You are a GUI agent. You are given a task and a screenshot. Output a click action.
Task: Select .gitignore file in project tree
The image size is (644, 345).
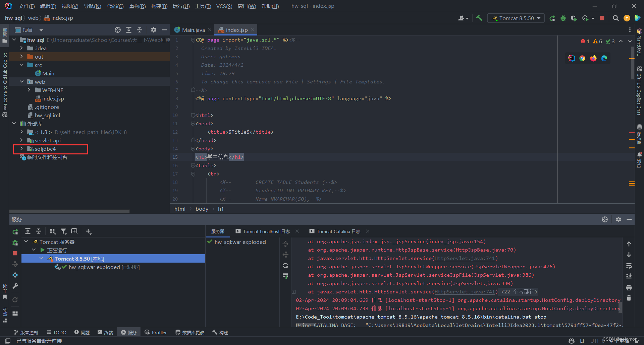(47, 107)
